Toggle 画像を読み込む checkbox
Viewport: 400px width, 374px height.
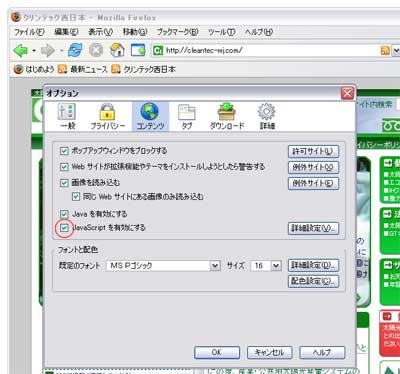point(64,183)
